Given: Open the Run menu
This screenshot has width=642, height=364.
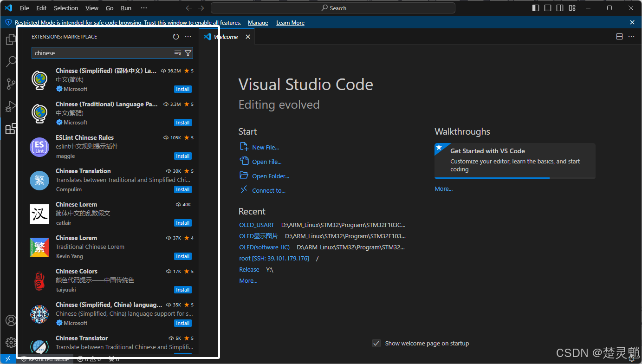Looking at the screenshot, I should [x=126, y=8].
